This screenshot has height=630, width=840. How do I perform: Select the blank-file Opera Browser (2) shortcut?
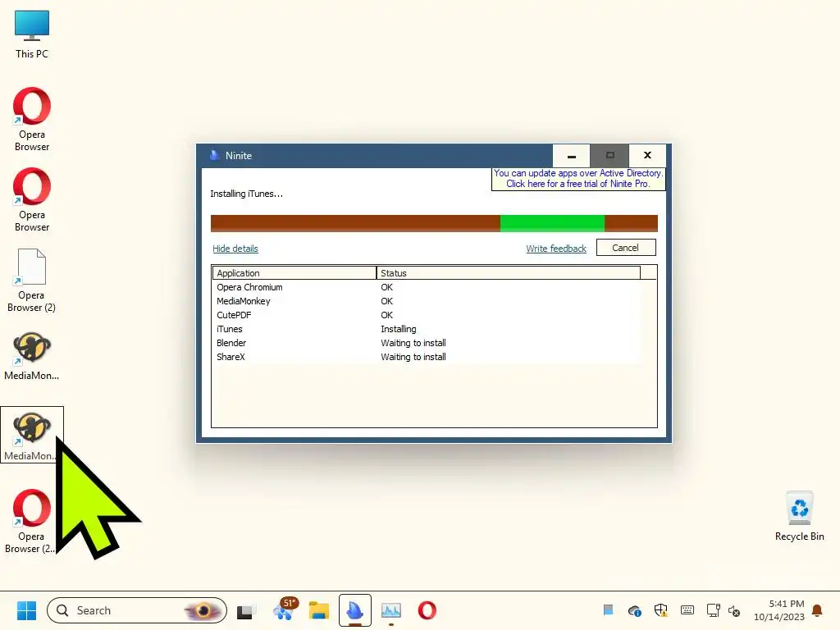[32, 280]
